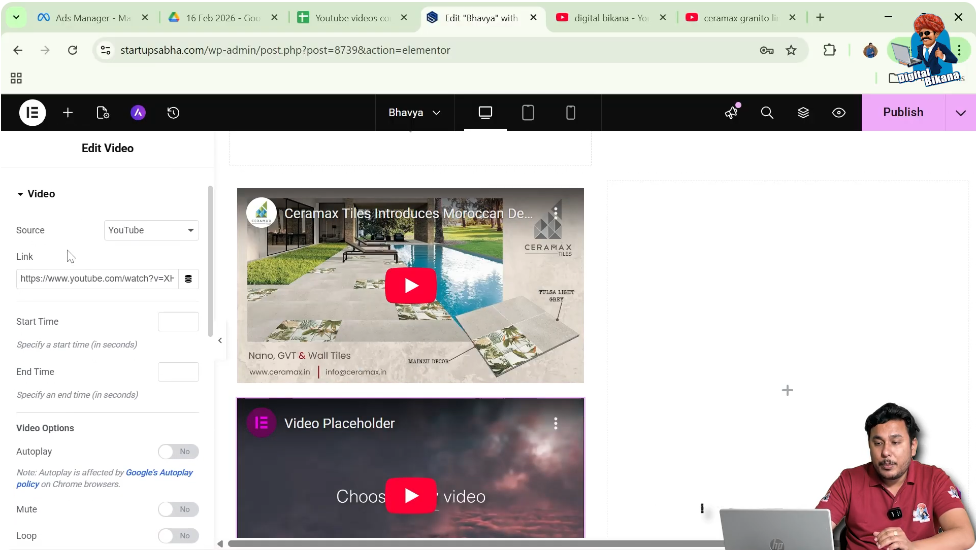Open Ceramax video three-dot menu

pyautogui.click(x=555, y=213)
